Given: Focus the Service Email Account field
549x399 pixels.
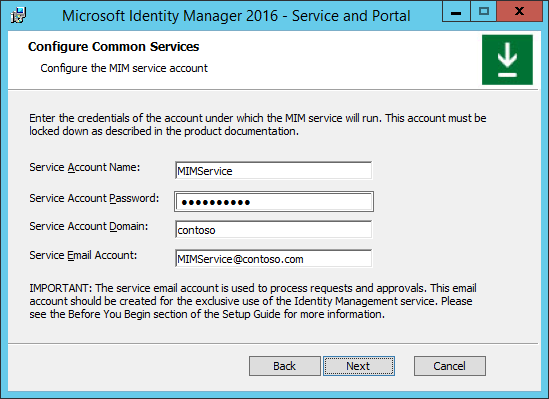Looking at the screenshot, I should (273, 259).
